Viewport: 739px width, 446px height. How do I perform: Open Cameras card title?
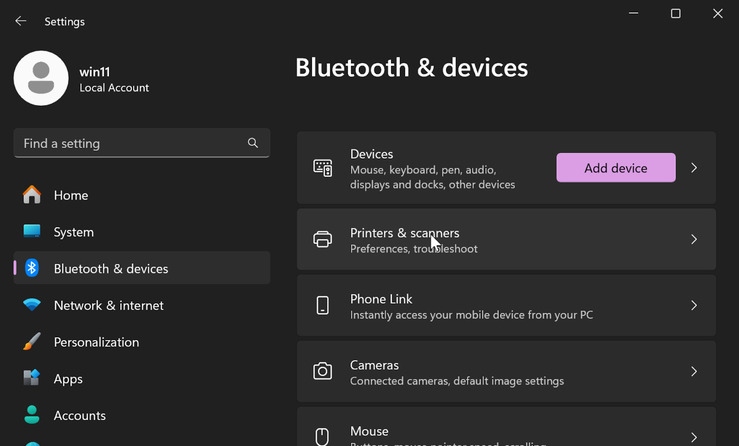[x=374, y=365]
